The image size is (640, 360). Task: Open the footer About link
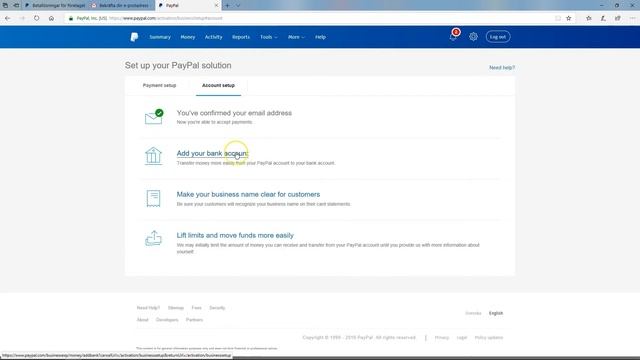tap(142, 320)
